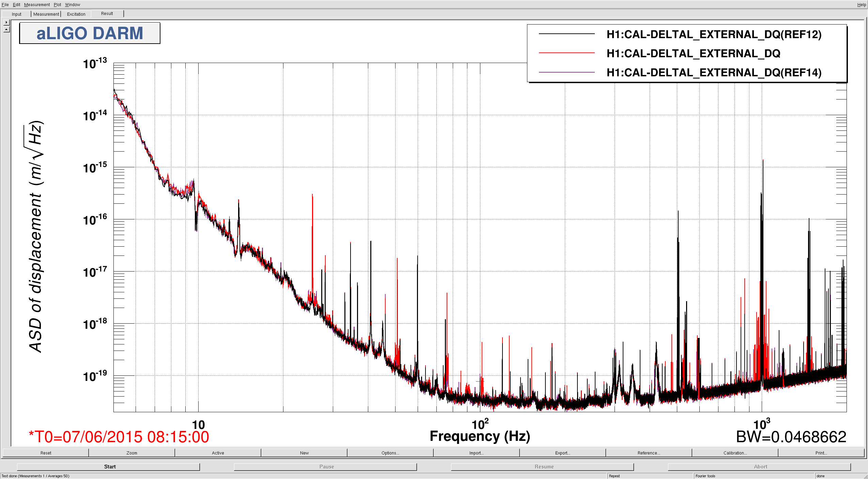Switch to the Measurement tab
Screen dimensions: 868x479
tap(46, 14)
